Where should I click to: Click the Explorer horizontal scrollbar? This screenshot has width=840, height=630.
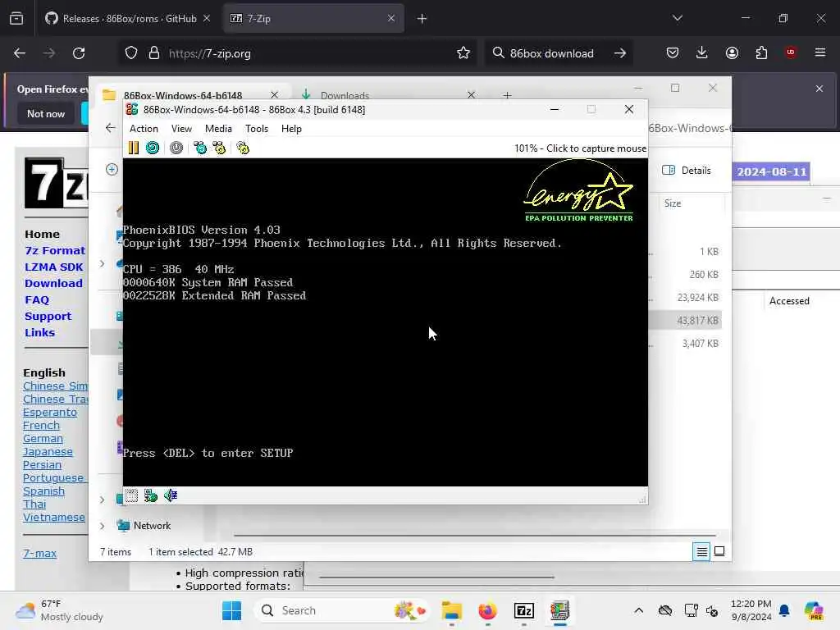[x=475, y=535]
